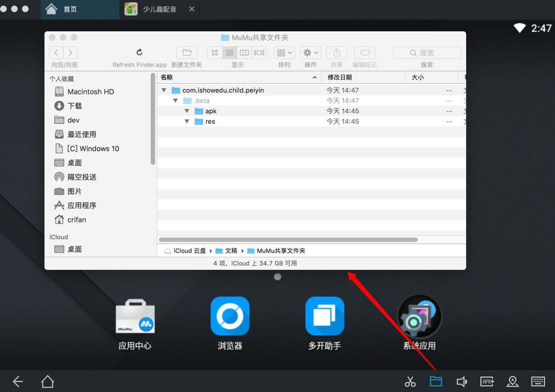The image size is (555, 392).
Task: Switch to 少儿趣配音 tab
Action: pyautogui.click(x=159, y=9)
